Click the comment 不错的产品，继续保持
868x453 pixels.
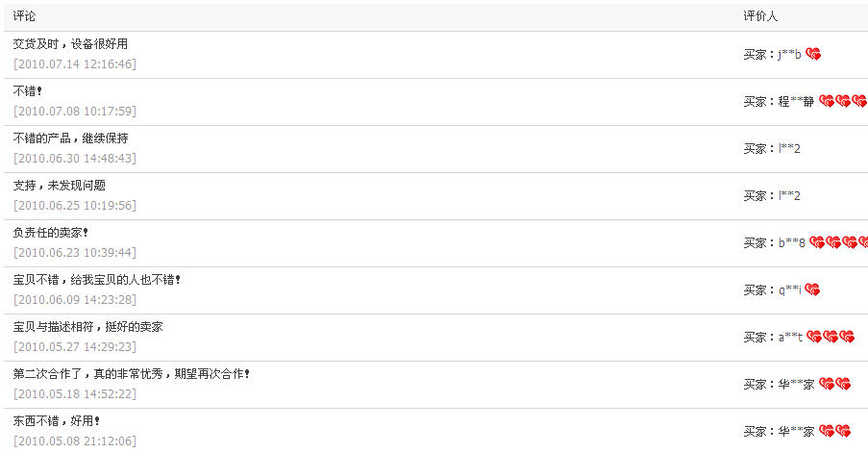(70, 138)
